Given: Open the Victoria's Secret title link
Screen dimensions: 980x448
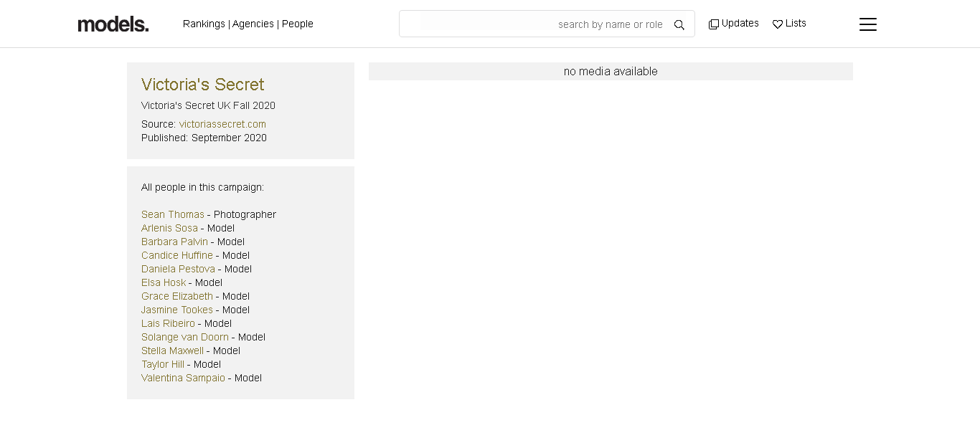Looking at the screenshot, I should [x=202, y=85].
